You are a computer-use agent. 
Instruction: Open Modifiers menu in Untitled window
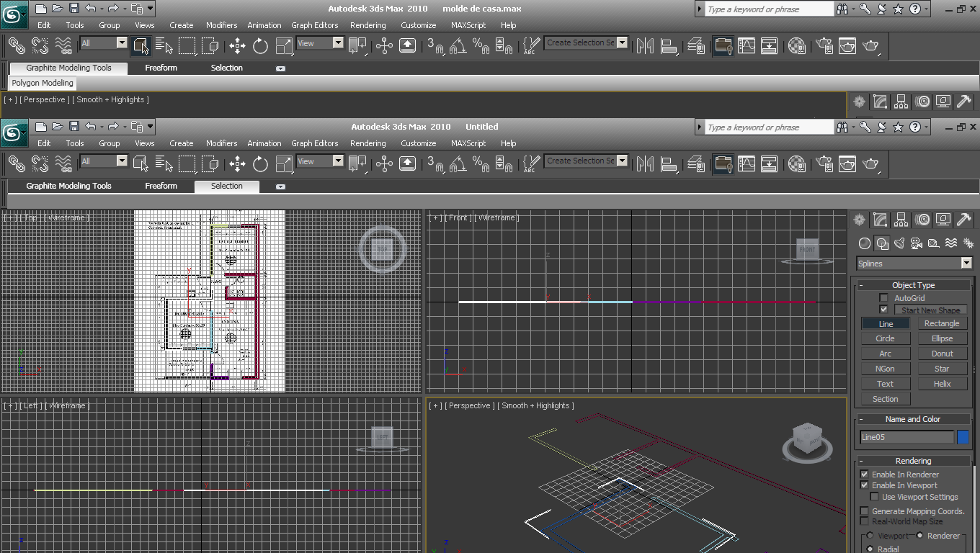[221, 143]
